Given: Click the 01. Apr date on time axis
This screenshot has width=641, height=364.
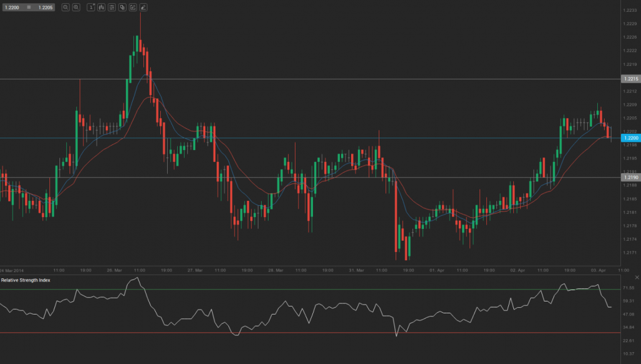Looking at the screenshot, I should tap(436, 270).
